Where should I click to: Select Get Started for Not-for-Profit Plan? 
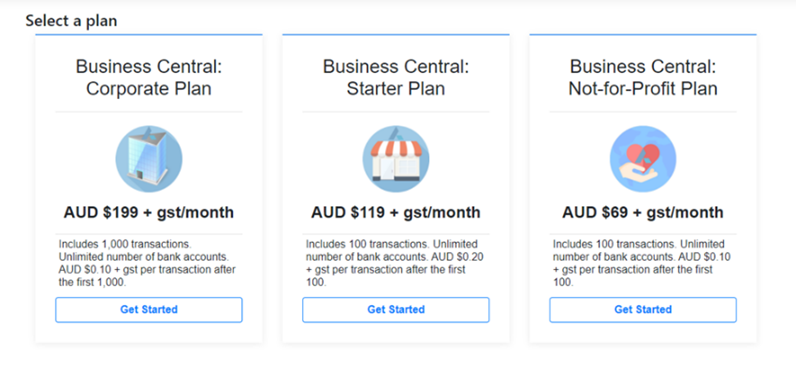click(x=643, y=310)
